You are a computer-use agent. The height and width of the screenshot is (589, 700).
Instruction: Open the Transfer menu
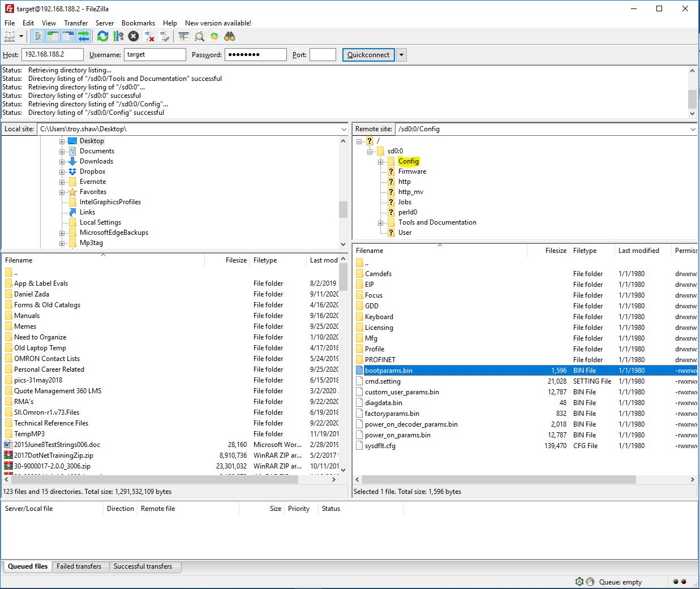(76, 23)
